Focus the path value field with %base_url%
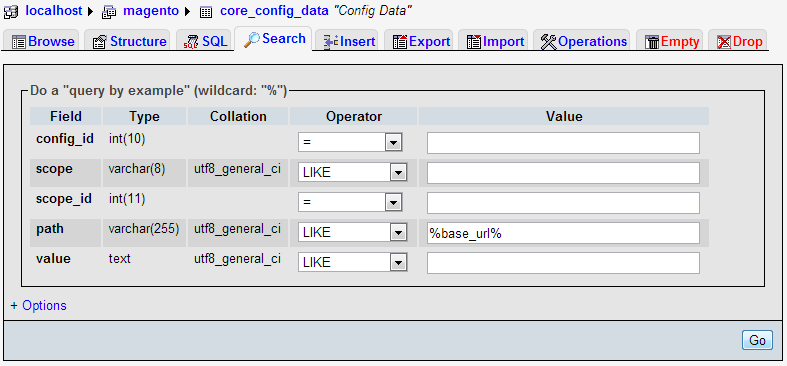This screenshot has height=366, width=787. [x=563, y=233]
